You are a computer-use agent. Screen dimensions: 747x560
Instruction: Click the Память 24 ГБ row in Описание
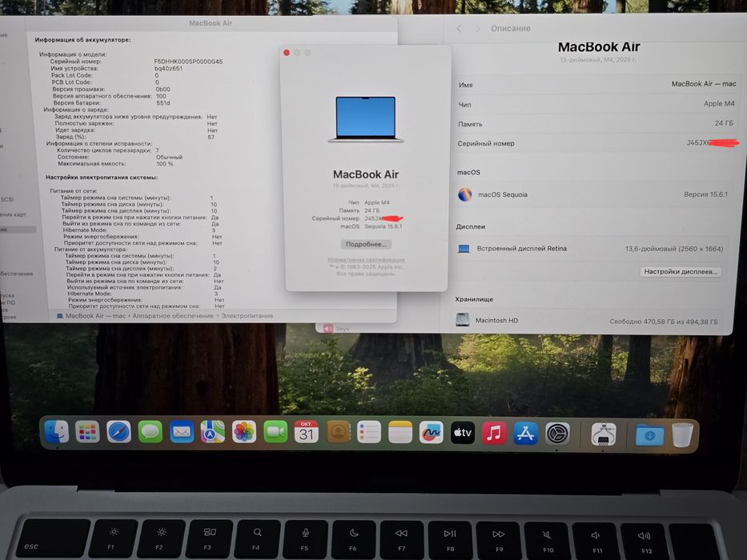(x=597, y=123)
